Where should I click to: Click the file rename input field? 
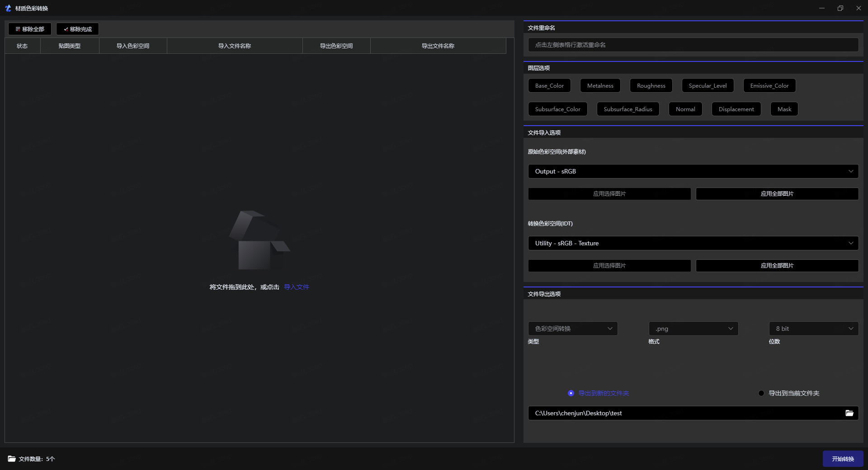693,45
